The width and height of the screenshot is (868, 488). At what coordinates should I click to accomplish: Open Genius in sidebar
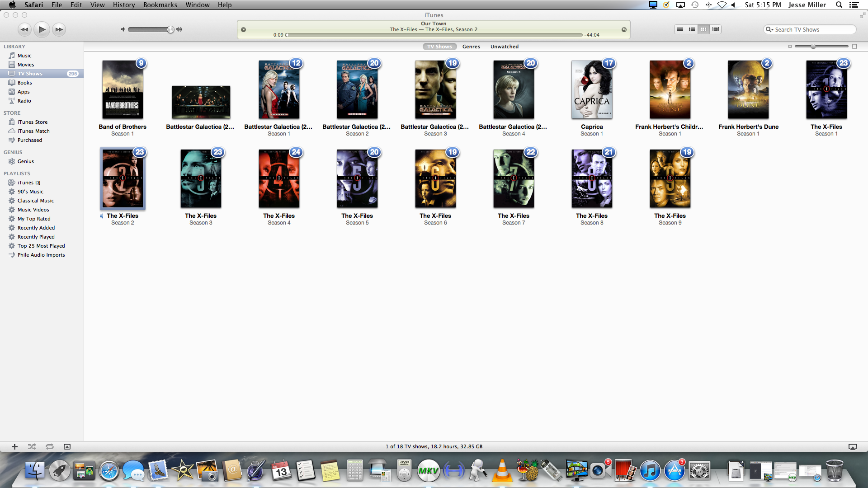click(x=42, y=161)
